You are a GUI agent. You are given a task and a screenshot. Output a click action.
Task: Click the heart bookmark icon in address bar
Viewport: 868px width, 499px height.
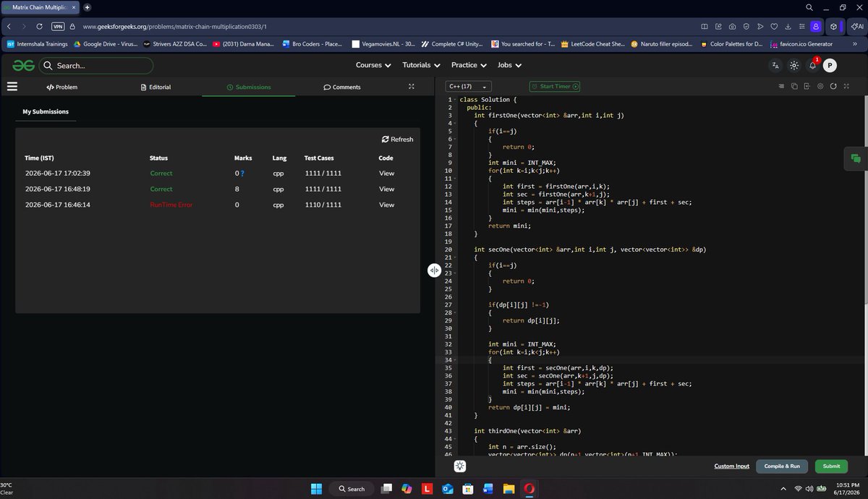773,26
